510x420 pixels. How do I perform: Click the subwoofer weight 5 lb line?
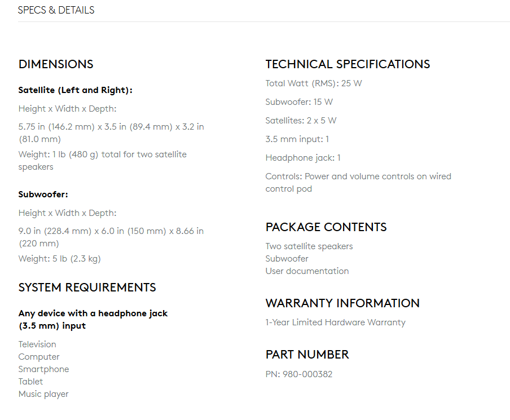(60, 259)
